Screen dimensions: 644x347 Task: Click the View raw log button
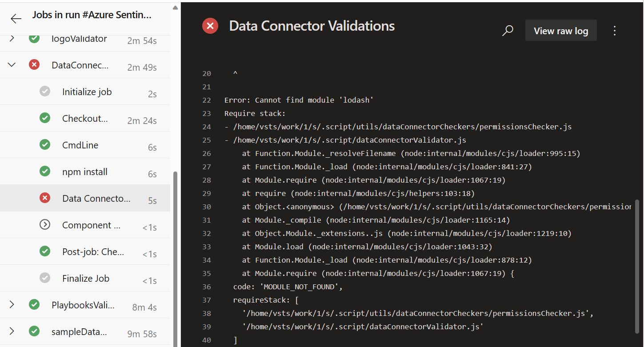pos(561,31)
